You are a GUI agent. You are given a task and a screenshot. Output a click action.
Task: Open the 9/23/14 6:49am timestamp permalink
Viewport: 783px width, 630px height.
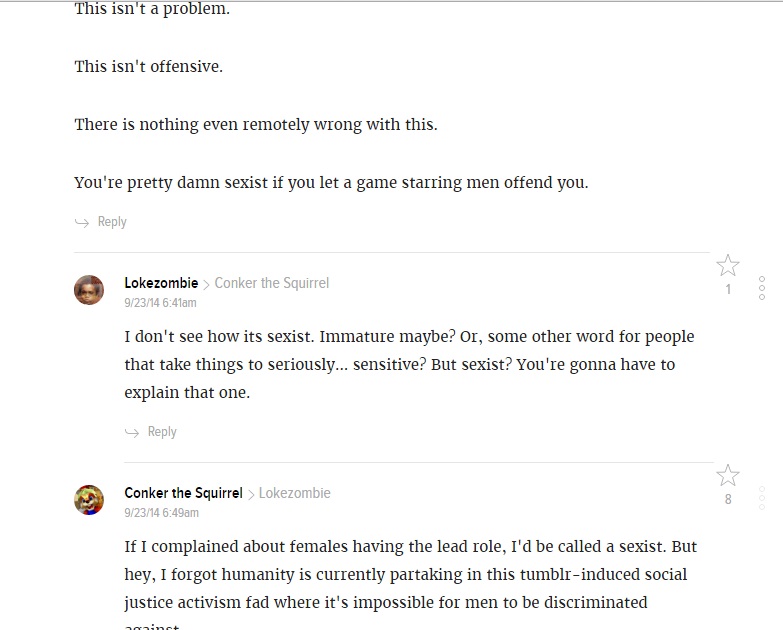click(x=161, y=513)
